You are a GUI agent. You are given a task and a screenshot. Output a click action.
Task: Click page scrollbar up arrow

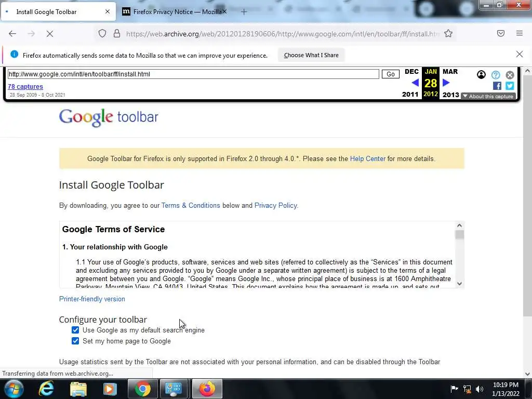click(x=527, y=71)
